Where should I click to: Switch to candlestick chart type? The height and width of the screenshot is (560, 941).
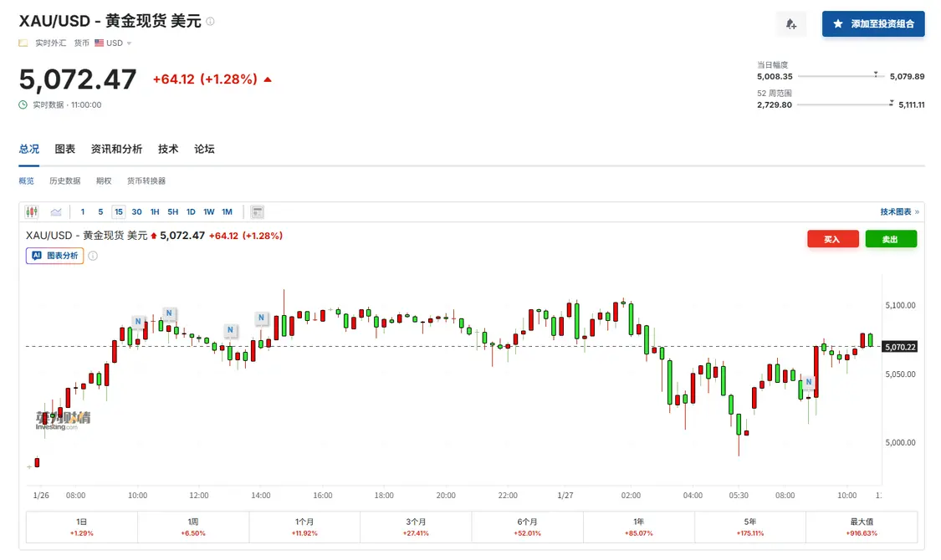(x=32, y=212)
